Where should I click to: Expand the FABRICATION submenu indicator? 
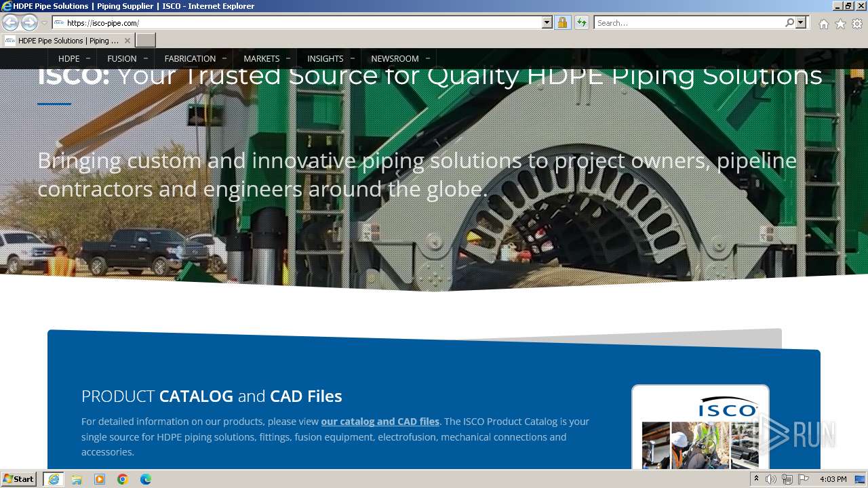224,59
